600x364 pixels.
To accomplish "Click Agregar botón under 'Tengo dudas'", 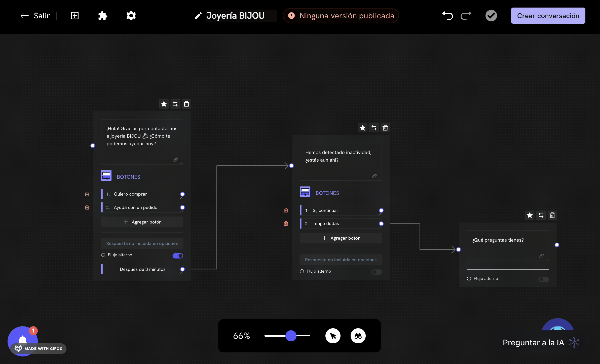I will [341, 238].
